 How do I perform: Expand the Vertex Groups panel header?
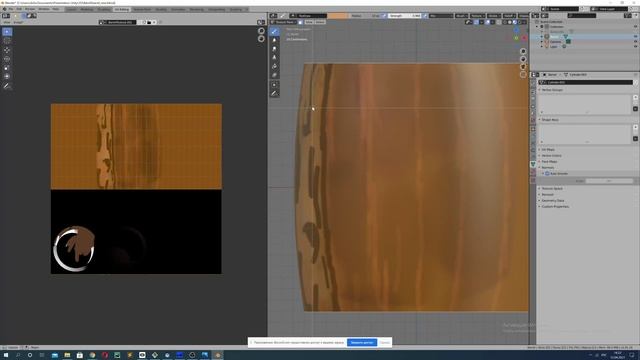pyautogui.click(x=552, y=90)
